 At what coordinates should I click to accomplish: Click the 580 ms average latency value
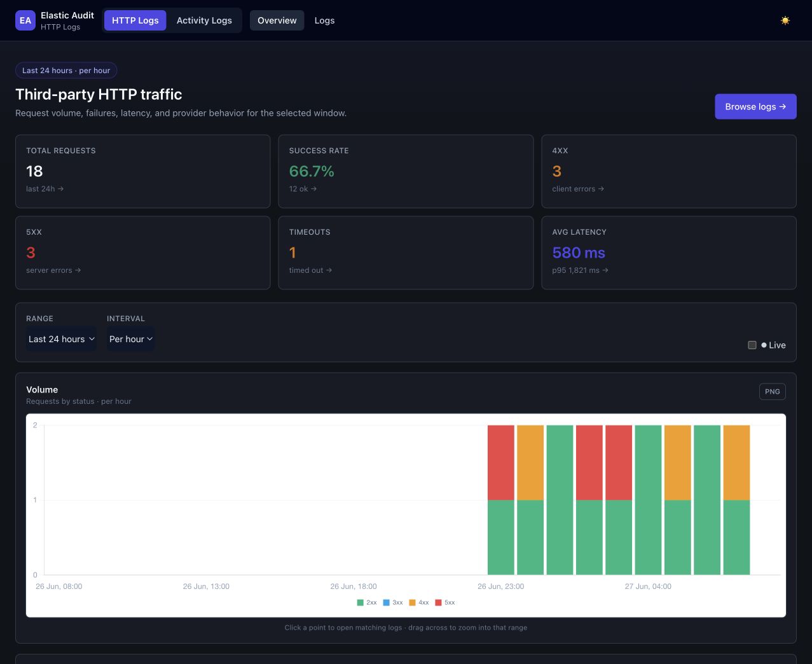(x=579, y=252)
